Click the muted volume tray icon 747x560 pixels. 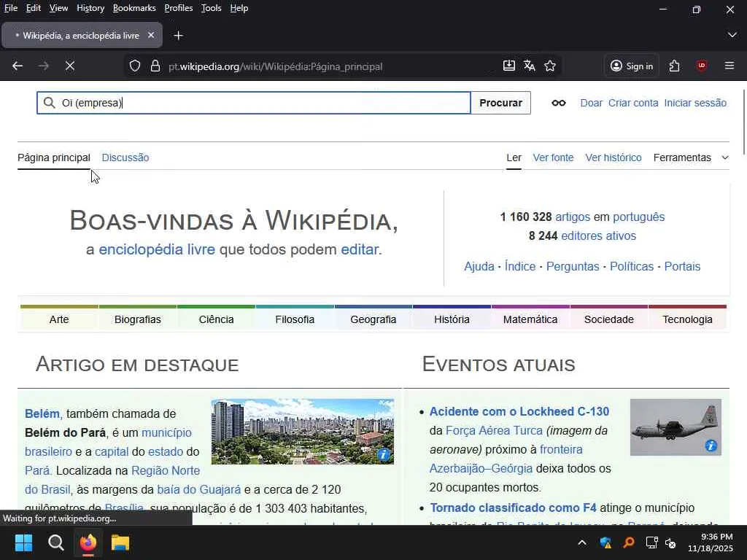670,542
